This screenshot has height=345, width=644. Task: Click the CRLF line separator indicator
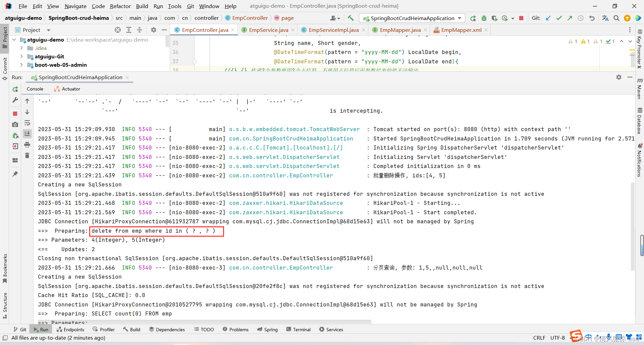click(539, 338)
